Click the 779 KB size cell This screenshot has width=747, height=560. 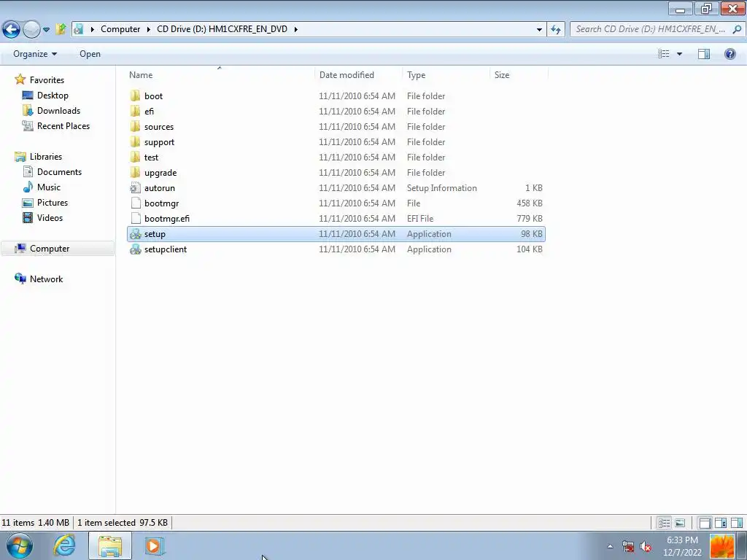coord(530,218)
